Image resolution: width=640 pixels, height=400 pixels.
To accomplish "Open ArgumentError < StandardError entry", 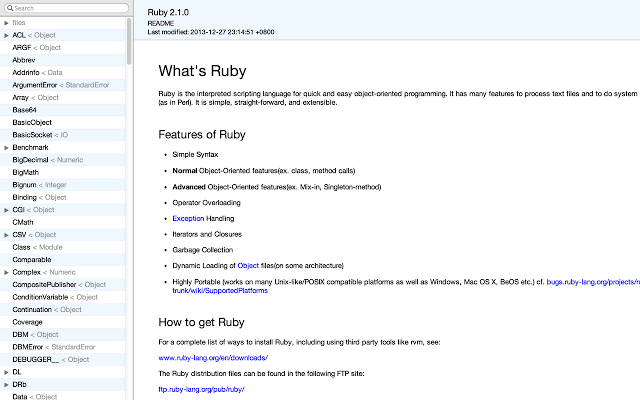I will (x=62, y=85).
